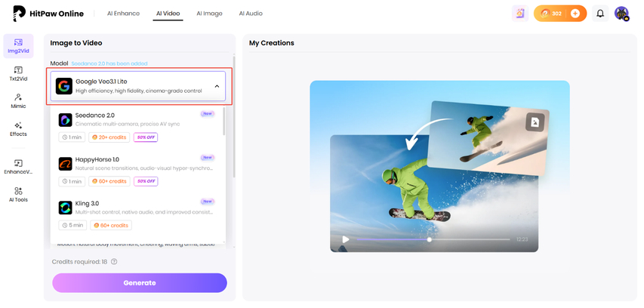The image size is (644, 308).
Task: Click the purple gift icon in header
Action: (x=520, y=14)
